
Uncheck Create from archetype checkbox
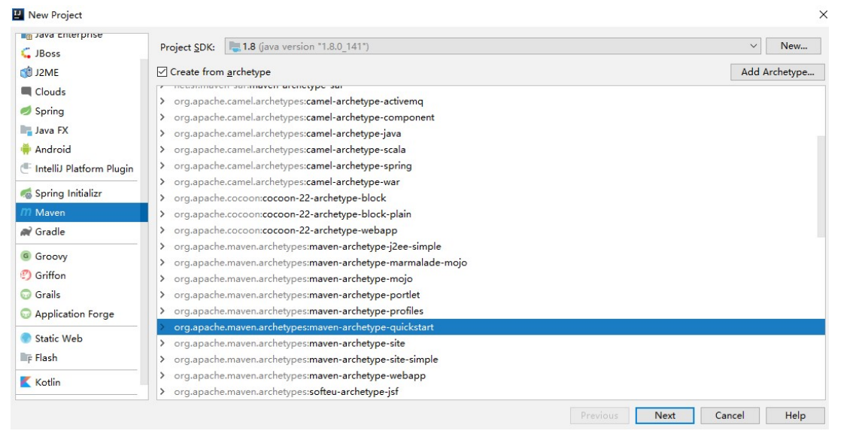coord(162,71)
